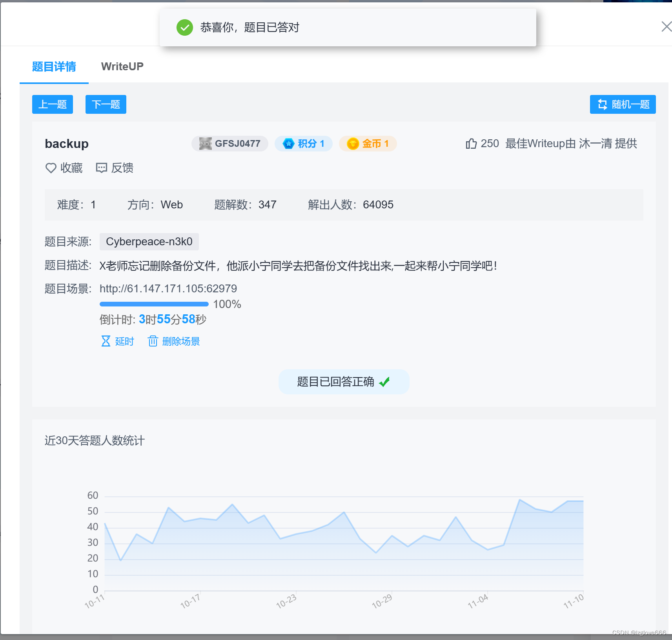Click the blue 积分 badge icon
This screenshot has width=672, height=640.
pyautogui.click(x=289, y=144)
